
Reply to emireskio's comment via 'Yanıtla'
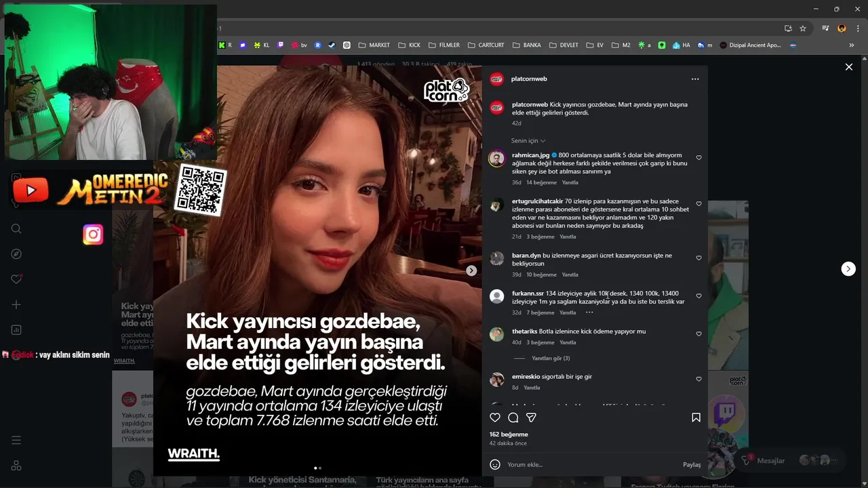point(532,388)
